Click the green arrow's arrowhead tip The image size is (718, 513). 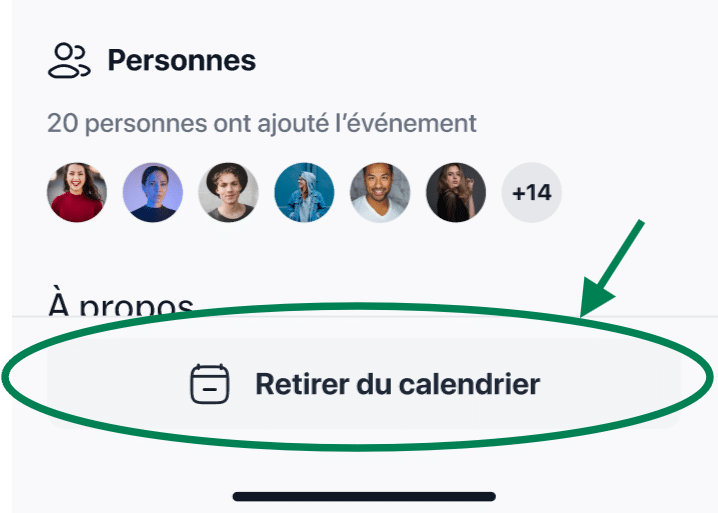coord(586,315)
